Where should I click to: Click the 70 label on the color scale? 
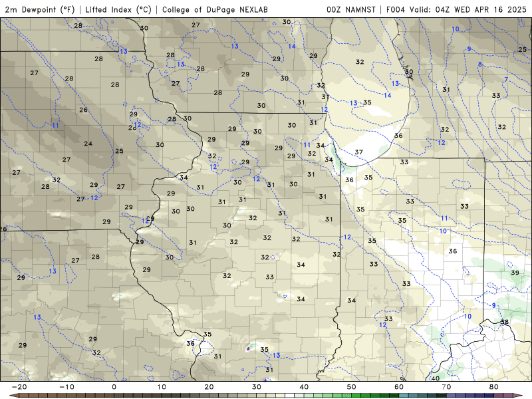pos(446,387)
